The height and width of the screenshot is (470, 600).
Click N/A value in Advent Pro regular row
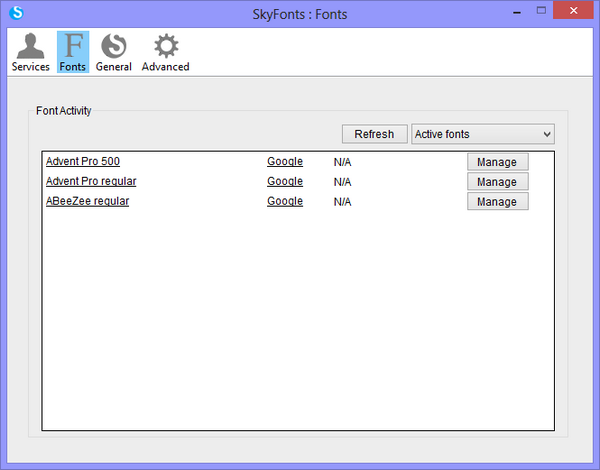[x=342, y=182]
